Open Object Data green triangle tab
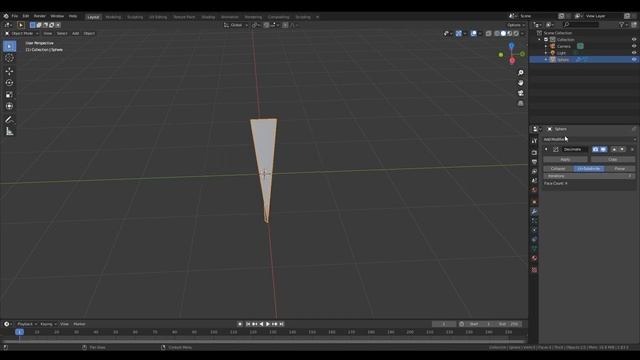 point(534,249)
